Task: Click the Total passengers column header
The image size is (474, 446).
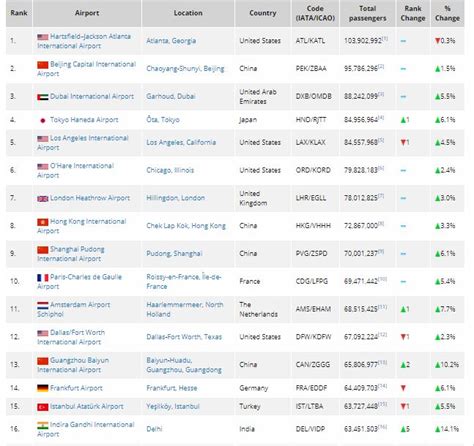Action: (x=368, y=13)
